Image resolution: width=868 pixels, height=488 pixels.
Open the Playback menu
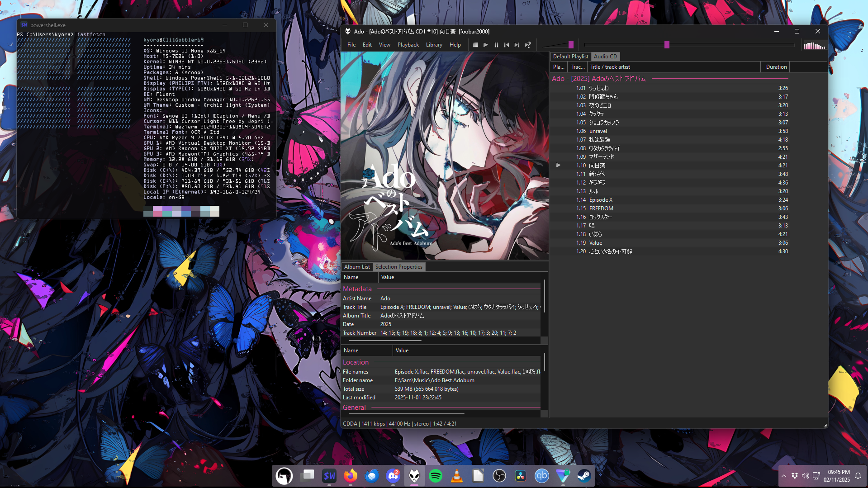408,45
